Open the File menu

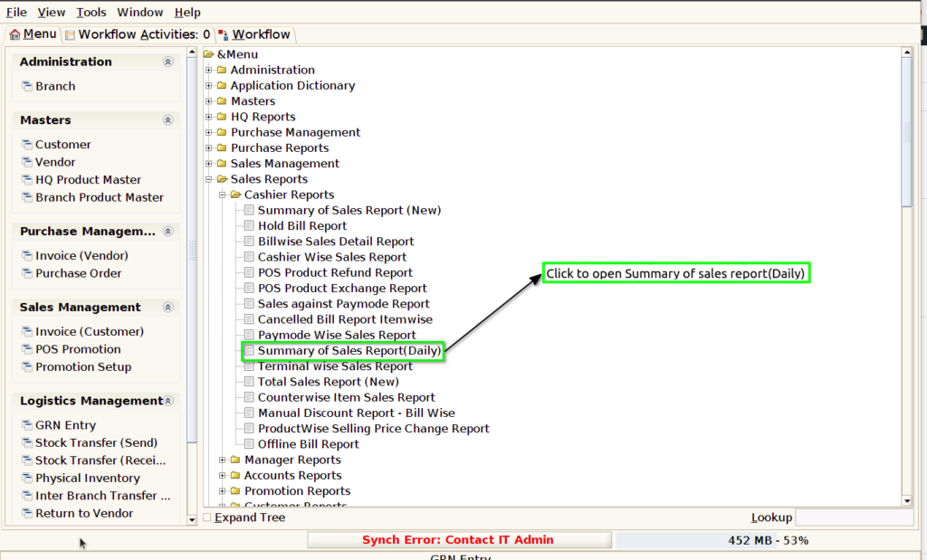[x=16, y=13]
